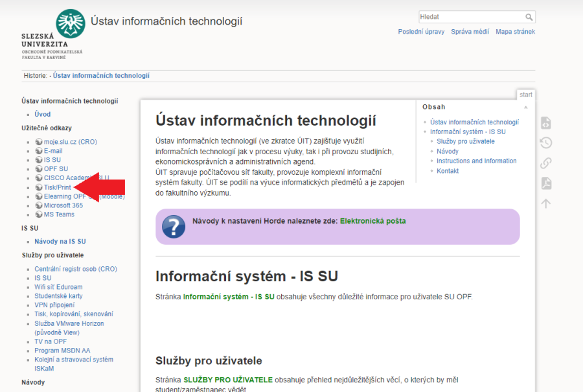The height and width of the screenshot is (392, 583).
Task: Open Poslední úpravy link
Action: (421, 32)
